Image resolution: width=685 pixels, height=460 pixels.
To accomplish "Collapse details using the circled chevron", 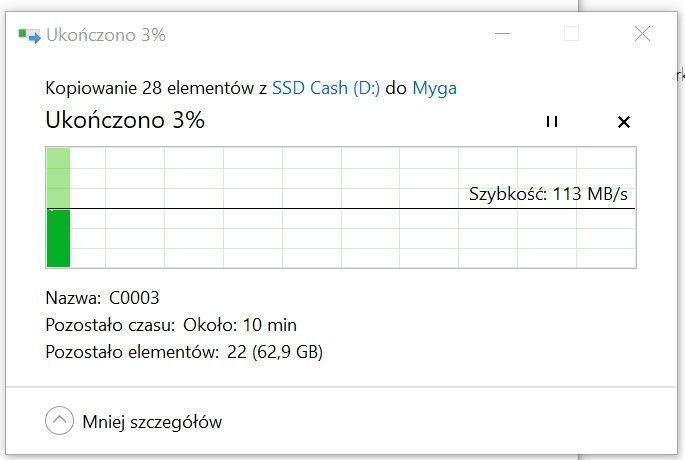I will coord(59,421).
